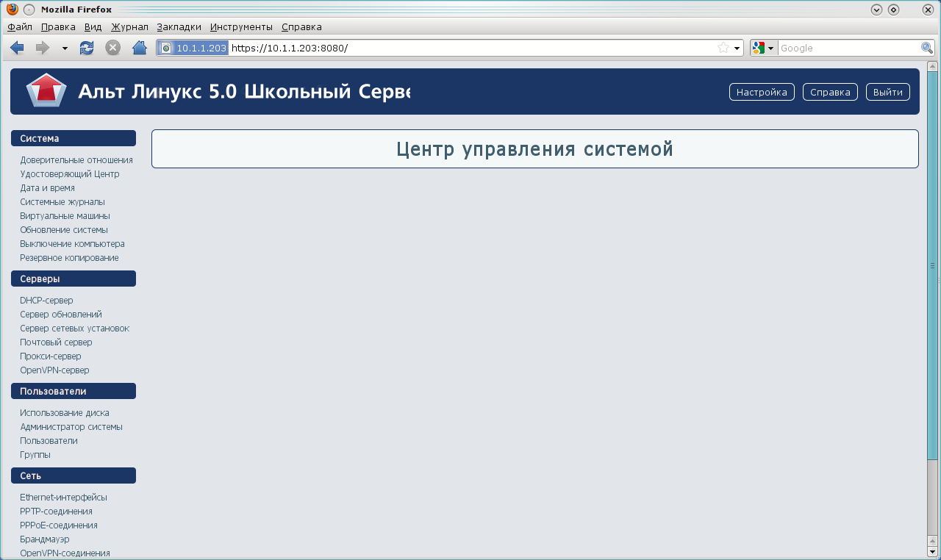Expand the URL bar history dropdown

coord(737,49)
